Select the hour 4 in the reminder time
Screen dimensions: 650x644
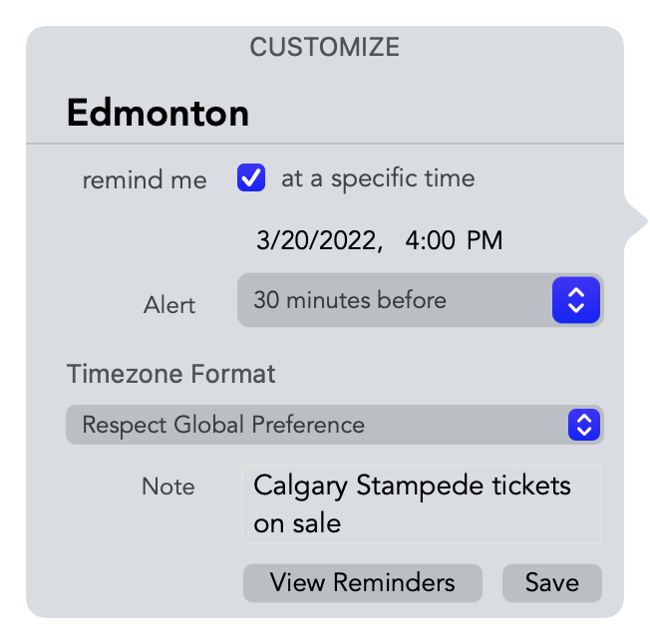coord(413,240)
